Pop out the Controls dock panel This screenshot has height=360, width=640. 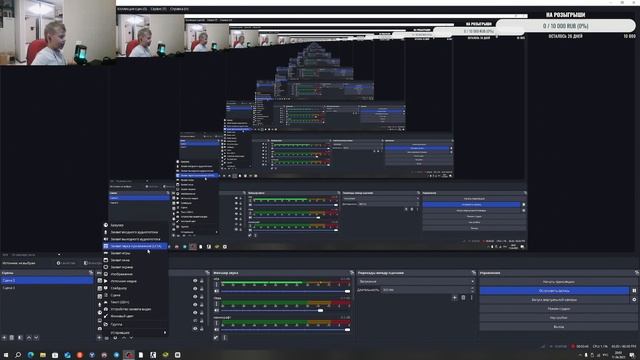pos(636,273)
